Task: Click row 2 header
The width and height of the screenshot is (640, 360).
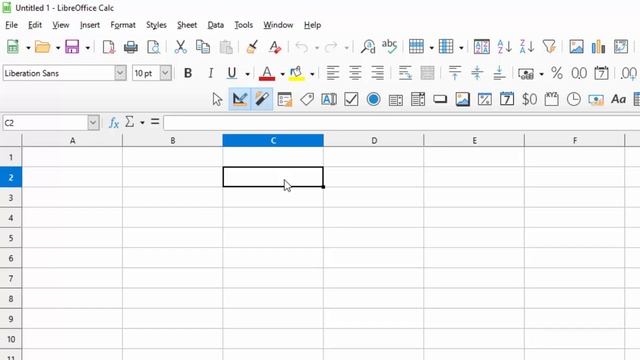Action: (11, 178)
